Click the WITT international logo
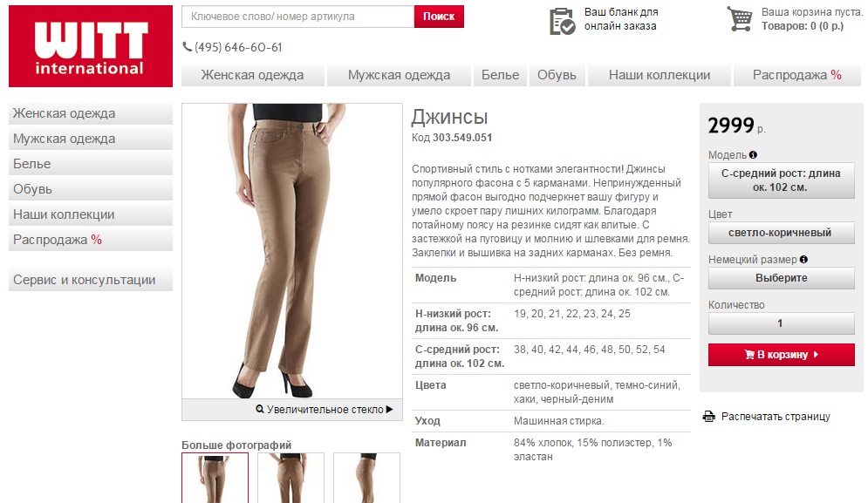Viewport: 868px width, 503px height. 91,46
